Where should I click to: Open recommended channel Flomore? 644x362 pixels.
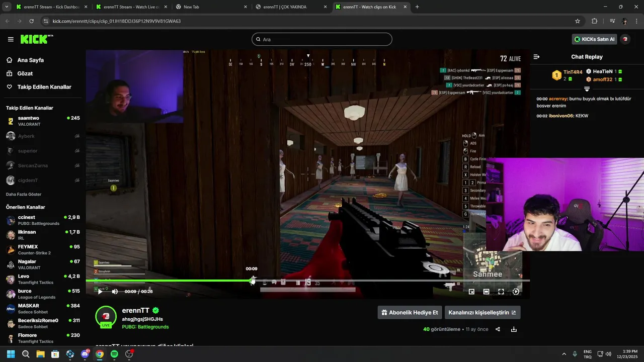(43, 338)
